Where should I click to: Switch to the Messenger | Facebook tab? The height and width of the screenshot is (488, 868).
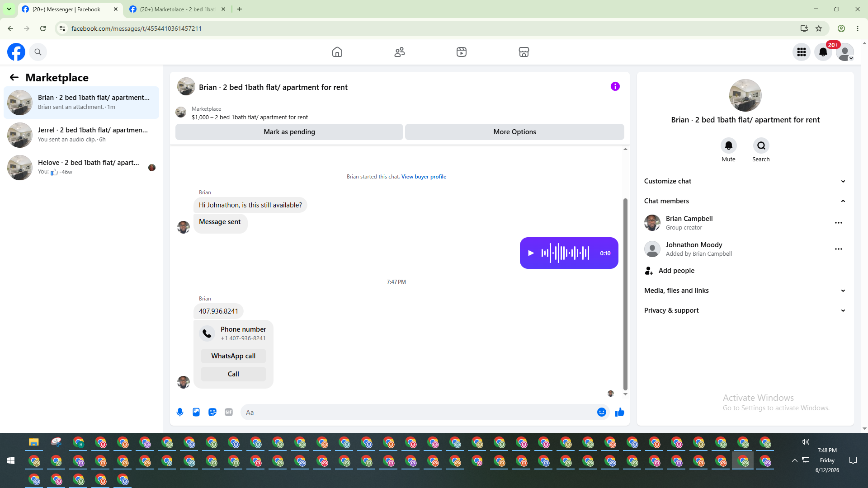point(70,9)
